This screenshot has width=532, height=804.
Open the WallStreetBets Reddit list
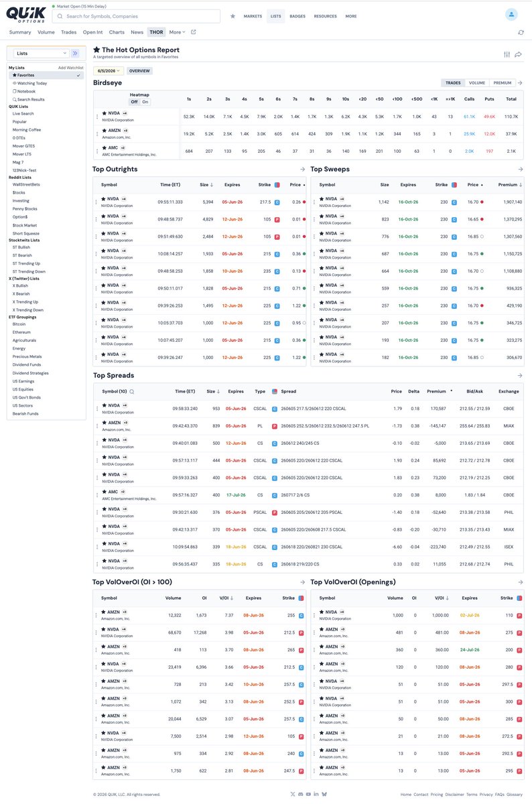tap(26, 184)
